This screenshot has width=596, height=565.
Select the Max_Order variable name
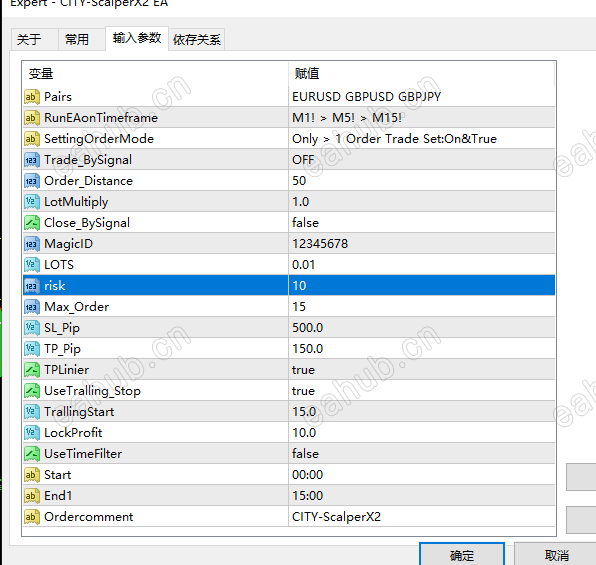pyautogui.click(x=77, y=307)
